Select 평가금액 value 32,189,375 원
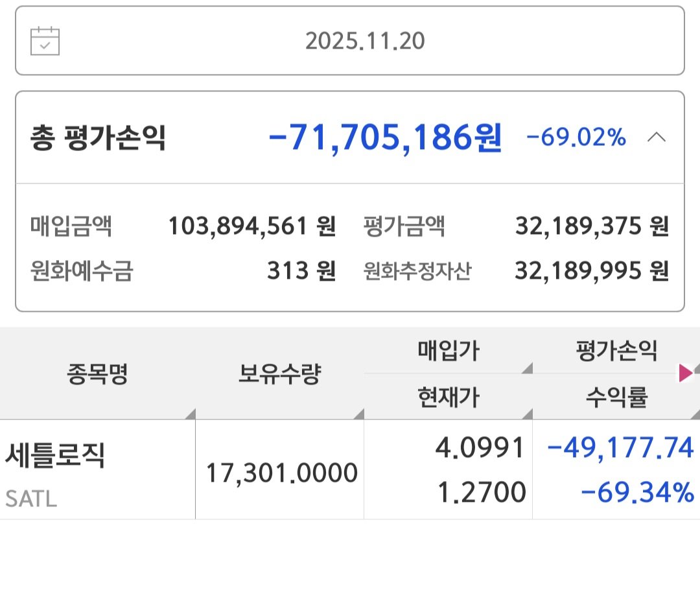This screenshot has height=616, width=700. coord(592,226)
